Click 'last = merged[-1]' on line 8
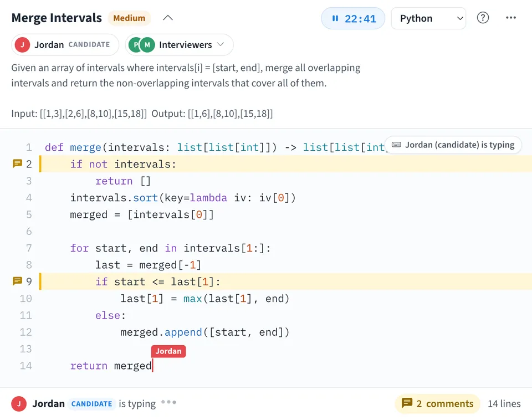This screenshot has width=532, height=420. coord(149,265)
